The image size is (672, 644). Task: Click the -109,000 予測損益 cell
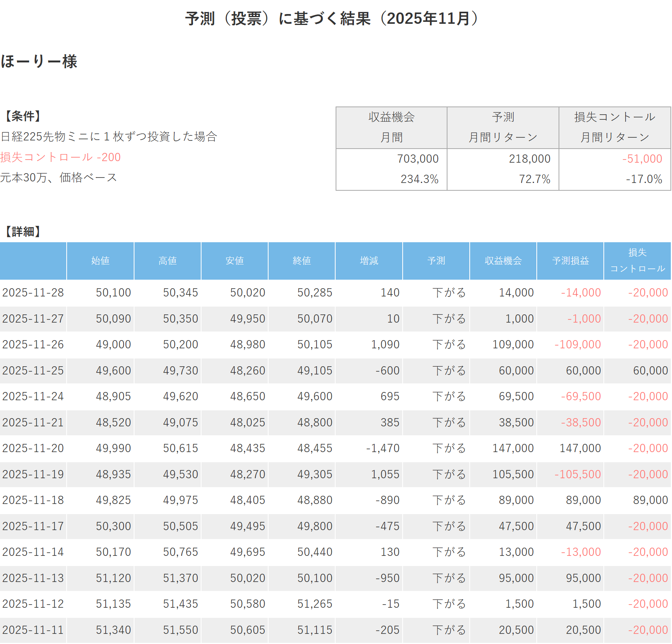pyautogui.click(x=578, y=344)
